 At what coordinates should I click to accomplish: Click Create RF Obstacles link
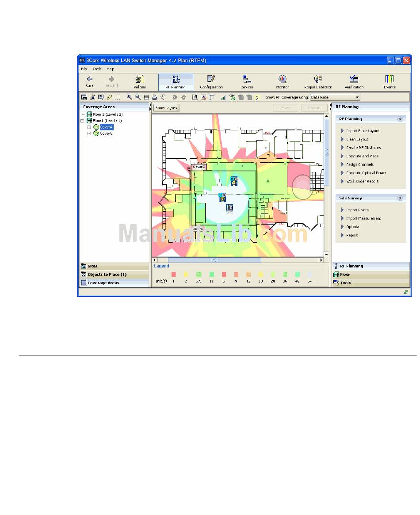(363, 148)
